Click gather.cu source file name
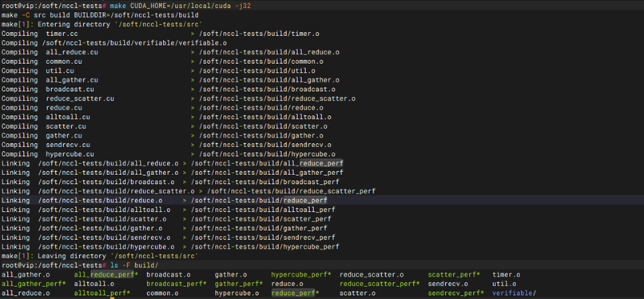Image resolution: width=644 pixels, height=299 pixels. [x=64, y=136]
